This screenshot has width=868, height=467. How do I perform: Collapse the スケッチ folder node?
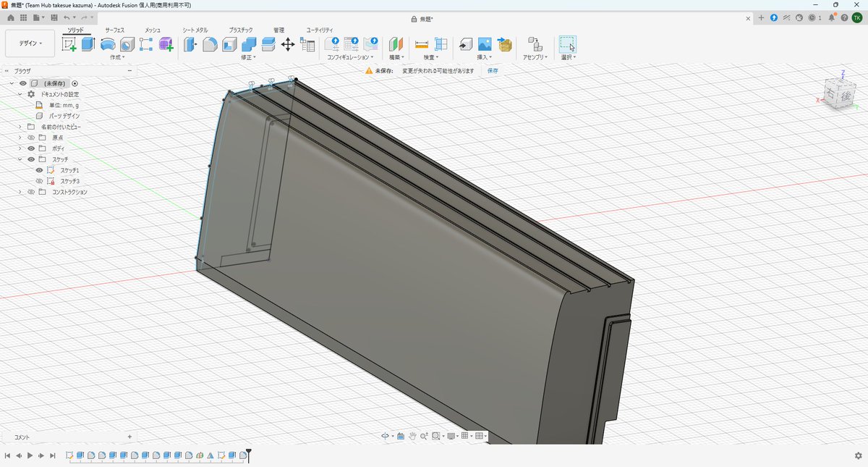[20, 159]
